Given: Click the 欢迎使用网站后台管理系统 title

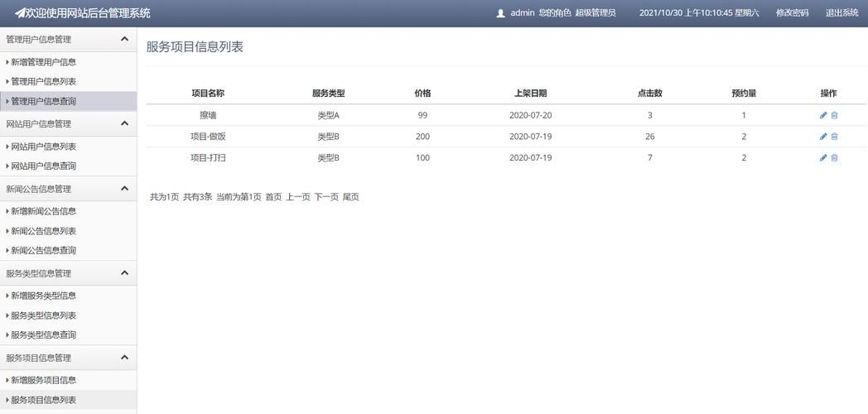Looking at the screenshot, I should pos(89,12).
